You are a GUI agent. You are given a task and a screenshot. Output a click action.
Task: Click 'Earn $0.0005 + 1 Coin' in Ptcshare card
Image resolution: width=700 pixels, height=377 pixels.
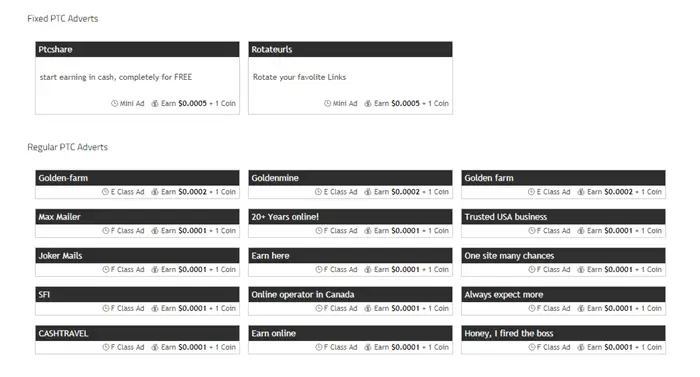click(198, 103)
